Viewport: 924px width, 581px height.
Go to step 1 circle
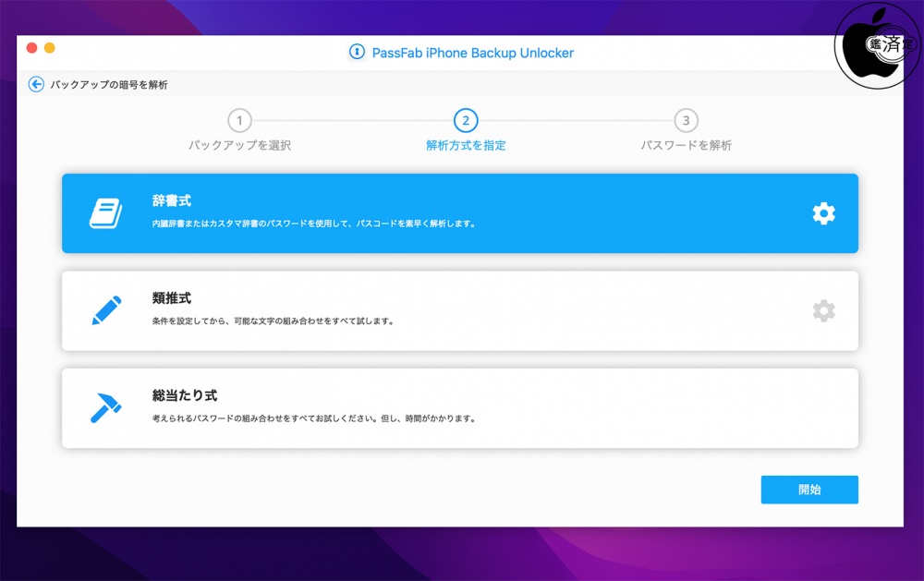click(x=239, y=121)
